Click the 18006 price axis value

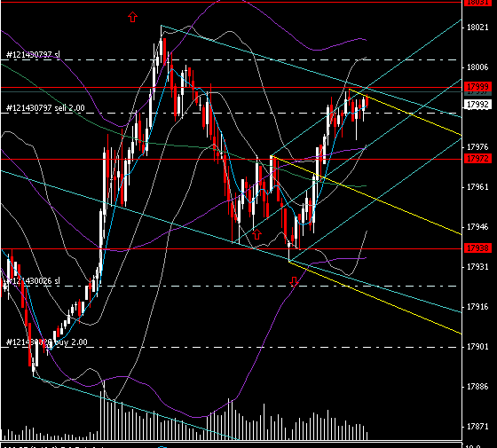pyautogui.click(x=477, y=67)
